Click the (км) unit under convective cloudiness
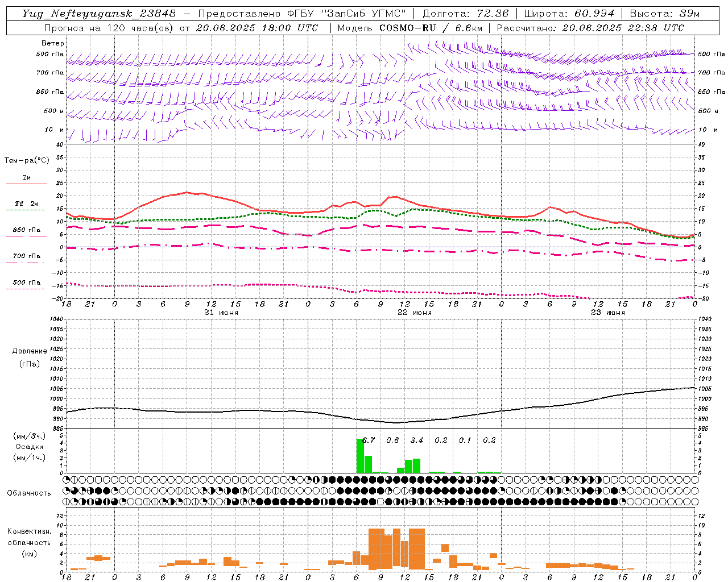This screenshot has width=728, height=582. (x=30, y=554)
